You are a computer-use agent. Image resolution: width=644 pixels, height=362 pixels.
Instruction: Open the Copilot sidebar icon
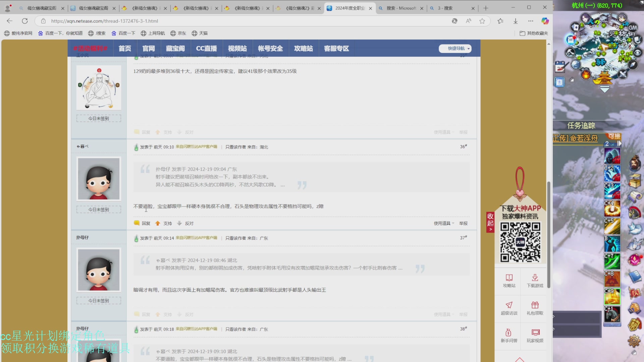tap(545, 21)
